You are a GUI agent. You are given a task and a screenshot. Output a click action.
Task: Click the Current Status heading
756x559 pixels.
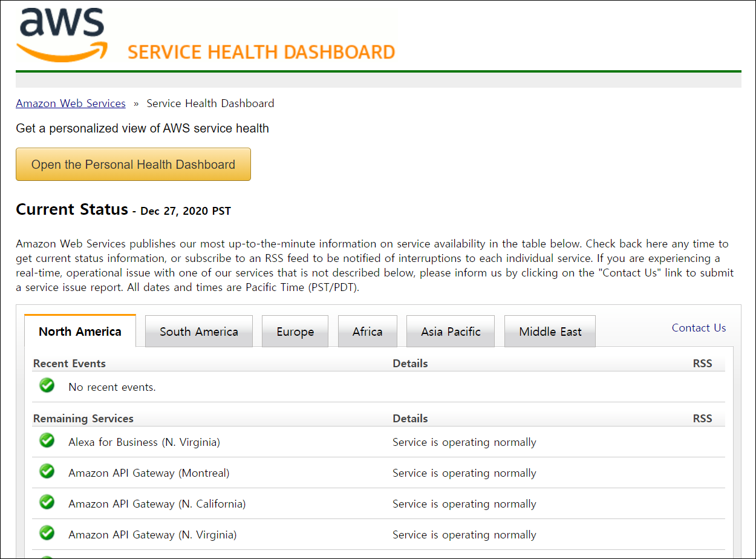tap(72, 209)
